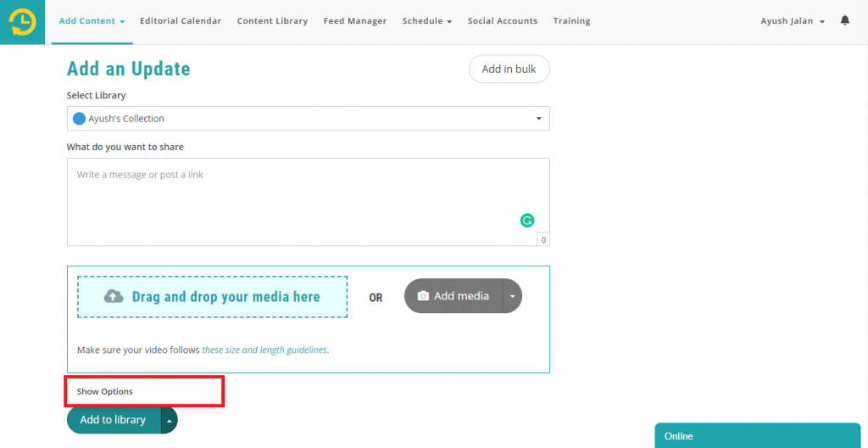Screen dimensions: 868x448
Task: Open the Online chat widget
Action: [758, 436]
